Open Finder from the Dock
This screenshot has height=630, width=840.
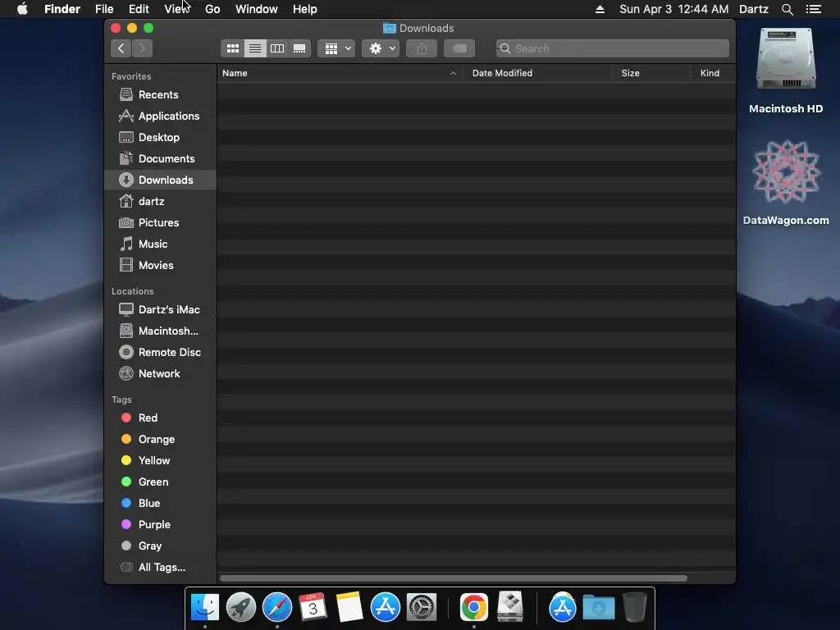coord(204,607)
